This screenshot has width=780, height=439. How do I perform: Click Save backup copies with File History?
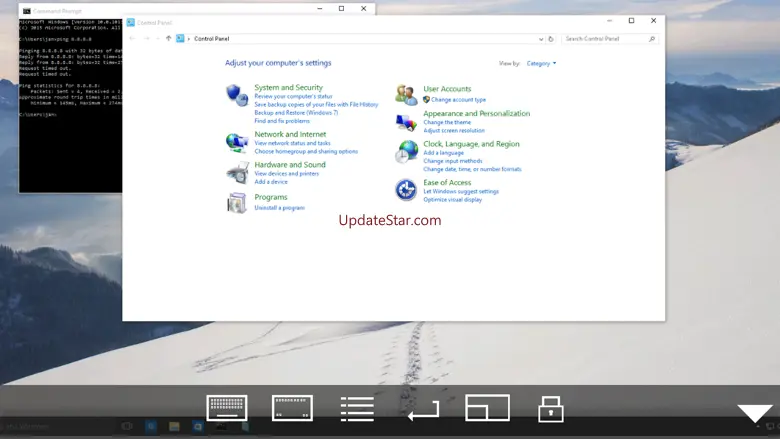[316, 104]
